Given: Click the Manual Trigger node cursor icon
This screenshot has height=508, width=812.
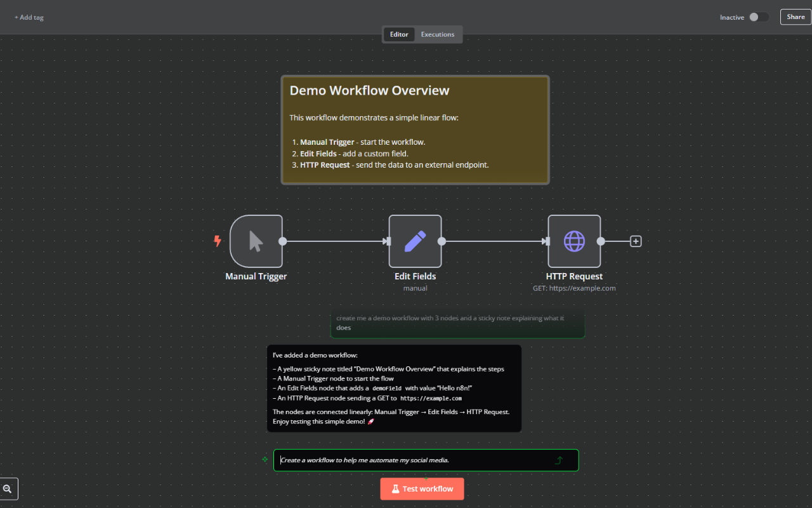Looking at the screenshot, I should click(x=256, y=241).
